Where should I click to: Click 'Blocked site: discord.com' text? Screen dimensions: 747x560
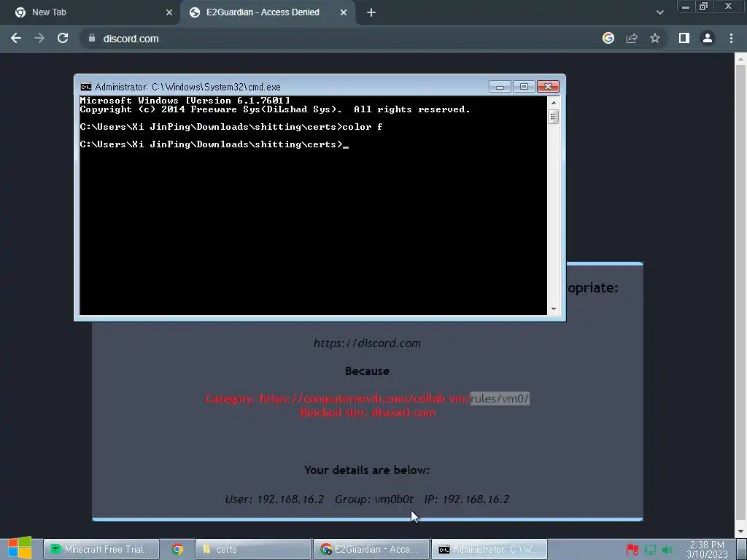(x=368, y=413)
